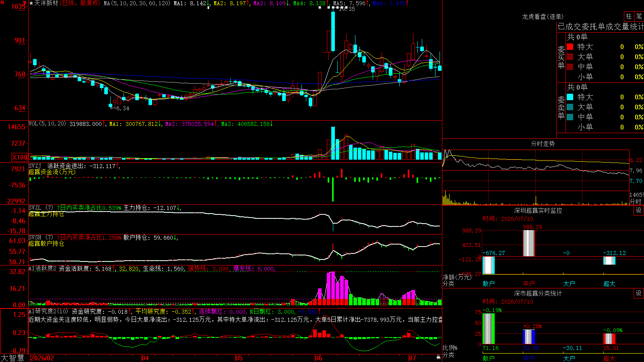Viewport: 644px width, 362px height.
Task: Click the 6.34 low price label
Action: pyautogui.click(x=123, y=108)
